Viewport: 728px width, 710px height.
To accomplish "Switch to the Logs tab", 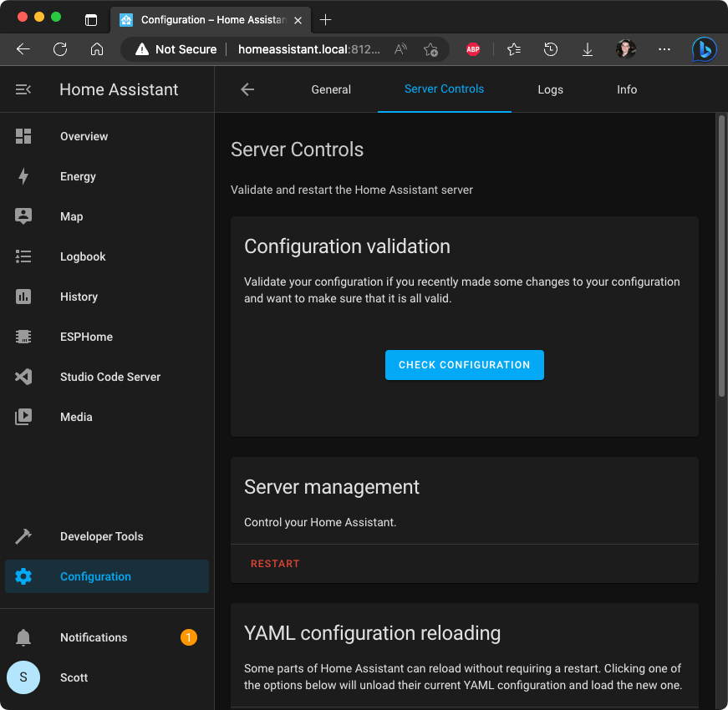I will tap(550, 89).
